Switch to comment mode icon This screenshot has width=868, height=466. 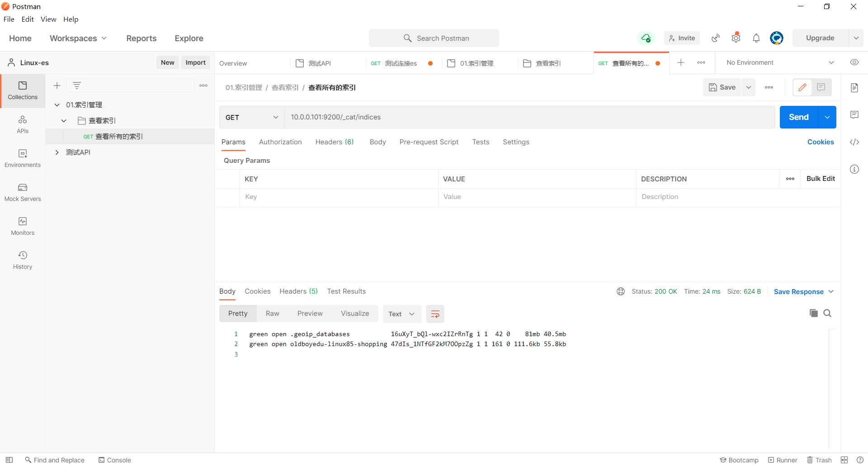(821, 87)
